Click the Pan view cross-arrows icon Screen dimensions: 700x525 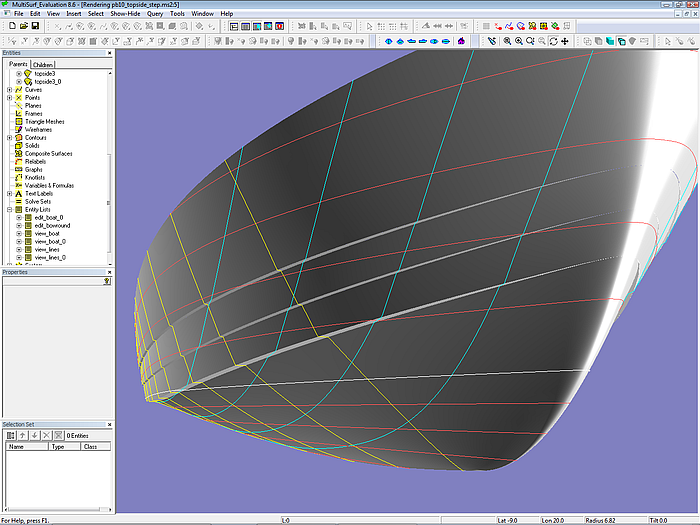(566, 41)
